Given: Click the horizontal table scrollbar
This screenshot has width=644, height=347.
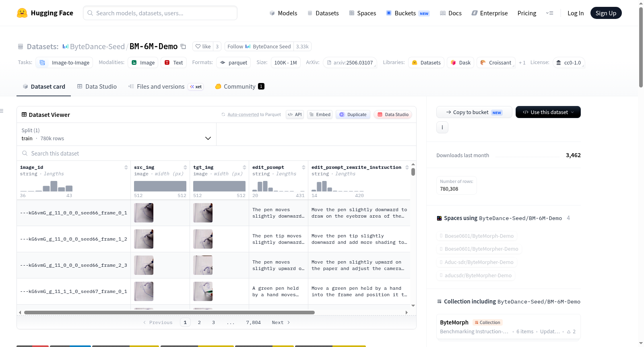Looking at the screenshot, I should pyautogui.click(x=169, y=312).
